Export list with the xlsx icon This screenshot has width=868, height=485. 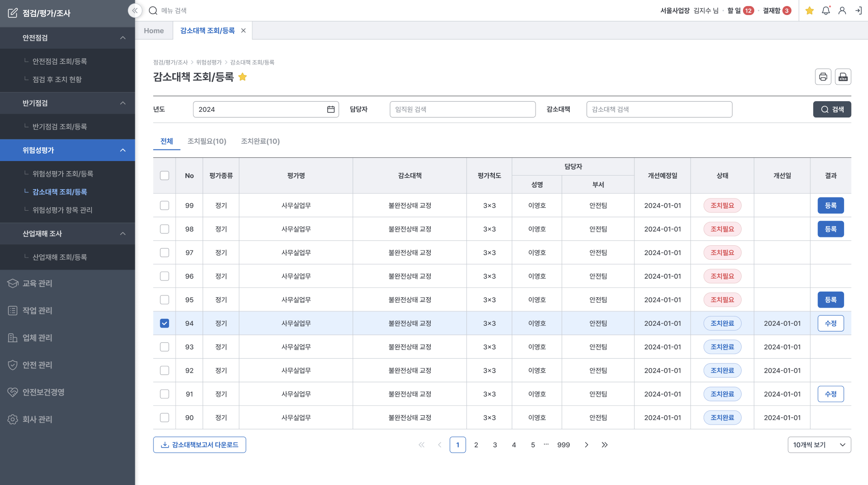843,77
